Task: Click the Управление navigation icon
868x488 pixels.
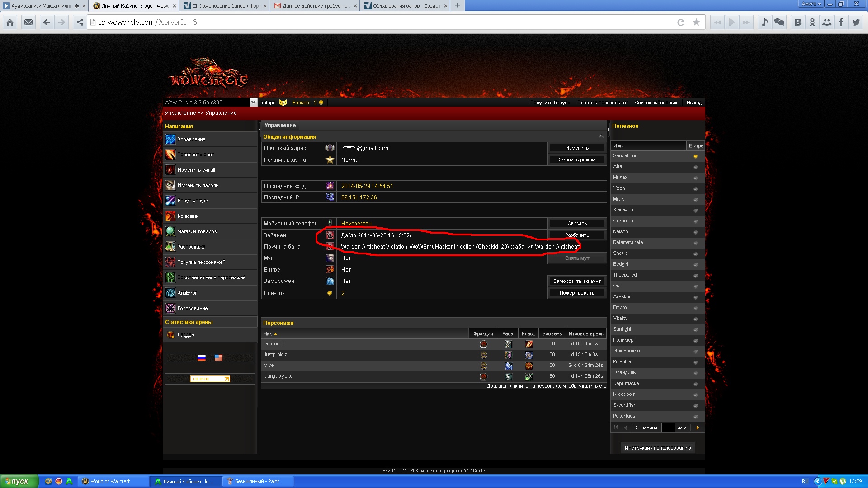Action: coord(170,139)
